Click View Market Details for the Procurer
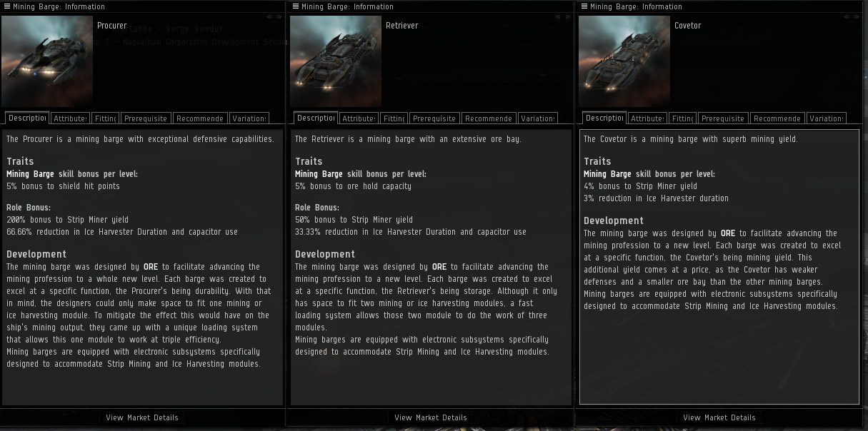Viewport: 868px width, 431px height. 142,417
